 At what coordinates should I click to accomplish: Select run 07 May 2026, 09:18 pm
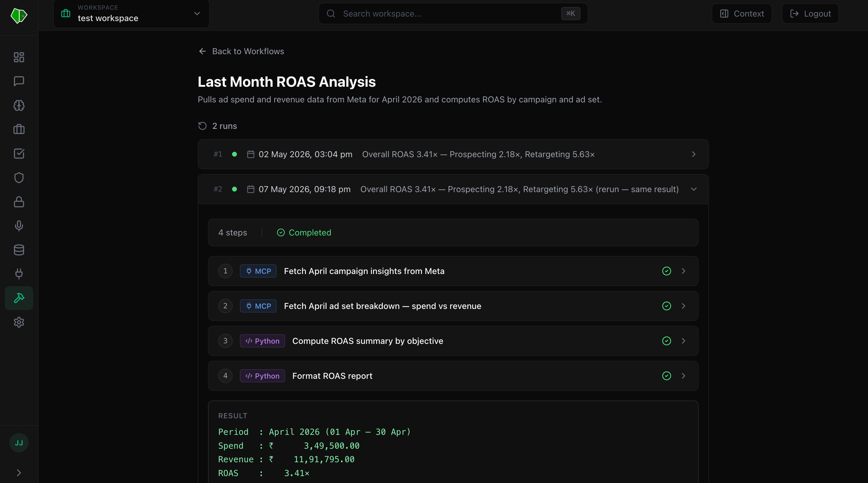coord(453,189)
